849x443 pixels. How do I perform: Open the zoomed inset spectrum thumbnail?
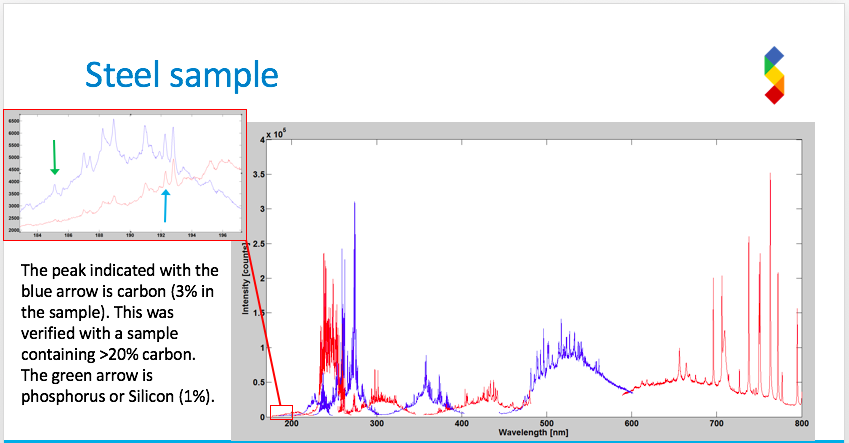coord(124,175)
